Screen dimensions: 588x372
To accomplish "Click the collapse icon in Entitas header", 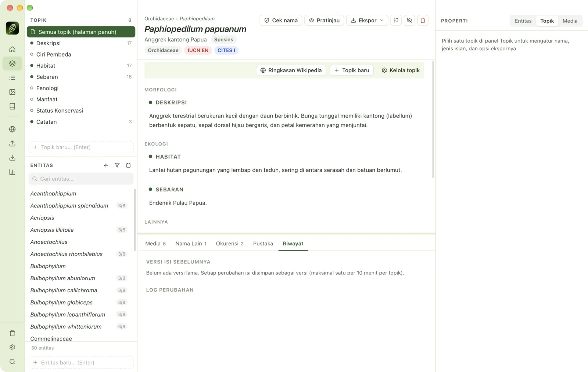I will coord(106,165).
